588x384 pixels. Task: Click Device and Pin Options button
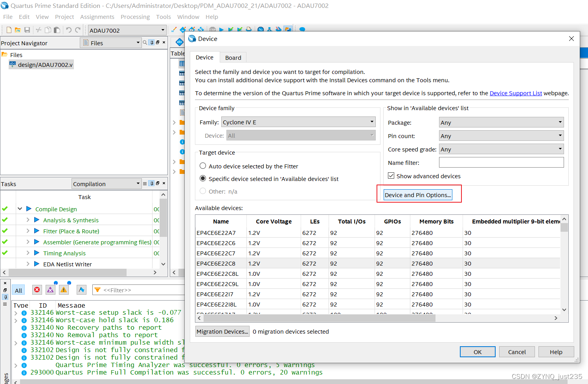418,195
